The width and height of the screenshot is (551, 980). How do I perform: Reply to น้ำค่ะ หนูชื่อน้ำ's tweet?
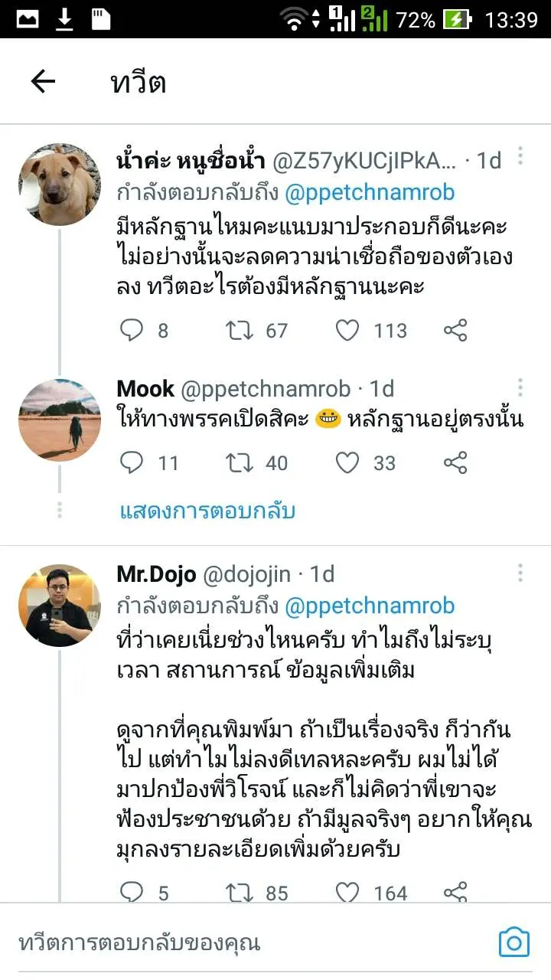tap(132, 331)
